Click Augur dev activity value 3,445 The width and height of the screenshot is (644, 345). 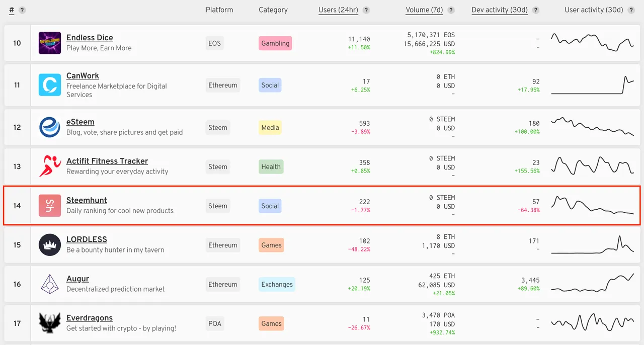tap(530, 280)
